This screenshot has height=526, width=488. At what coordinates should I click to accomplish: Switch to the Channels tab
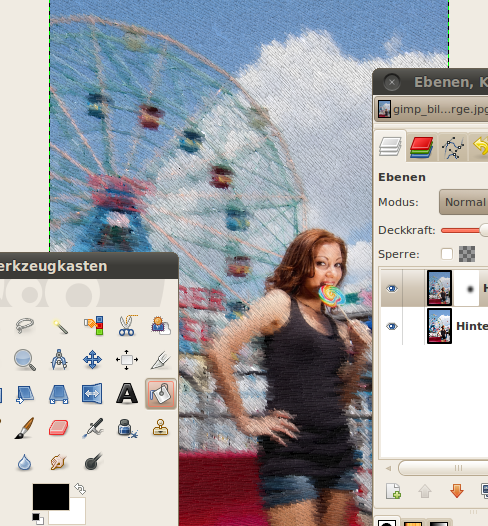421,147
